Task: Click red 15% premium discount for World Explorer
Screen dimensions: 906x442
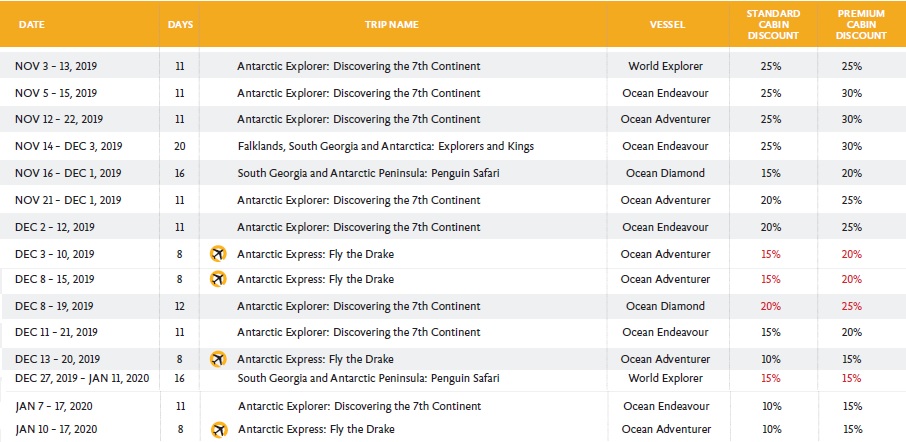Action: click(x=851, y=379)
